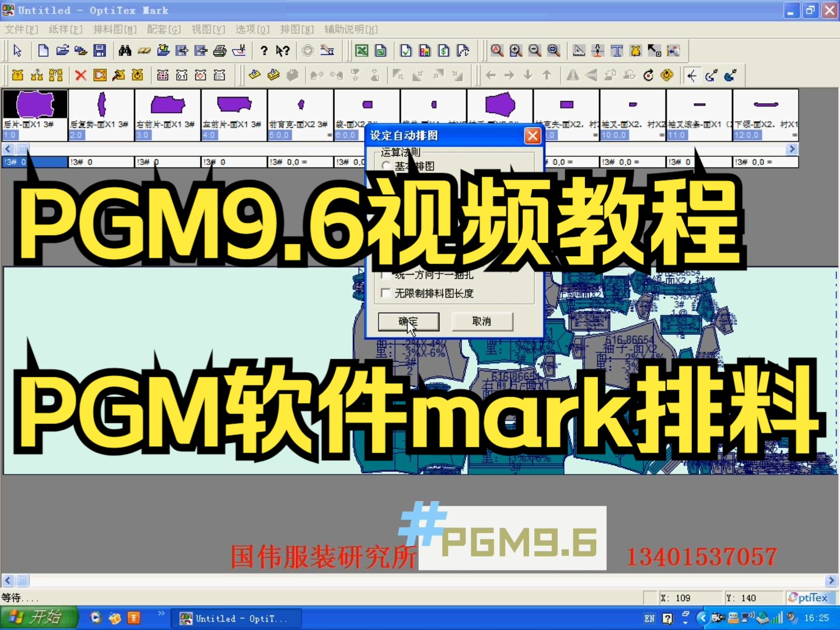The width and height of the screenshot is (840, 630).
Task: Open the 文件 menu
Action: pyautogui.click(x=22, y=29)
